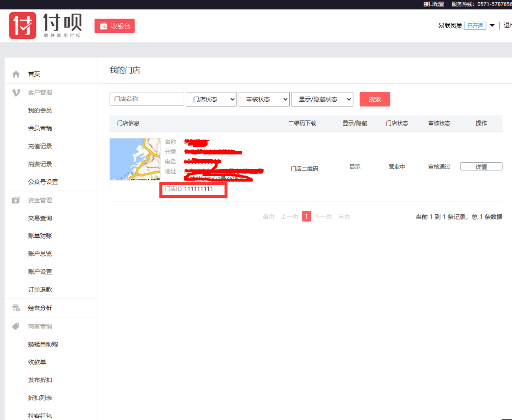Click the 经营分析 sidebar icon
The width and height of the screenshot is (512, 420).
tap(16, 308)
